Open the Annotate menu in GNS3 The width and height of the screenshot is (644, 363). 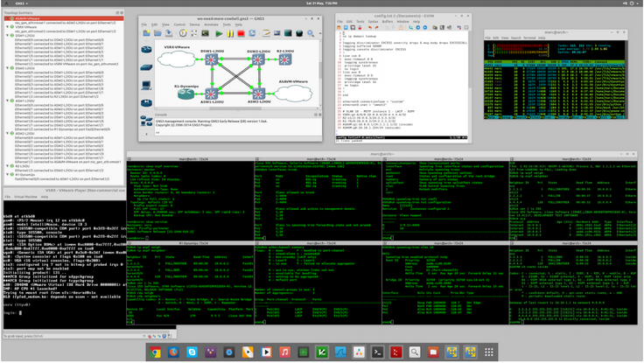(x=211, y=24)
